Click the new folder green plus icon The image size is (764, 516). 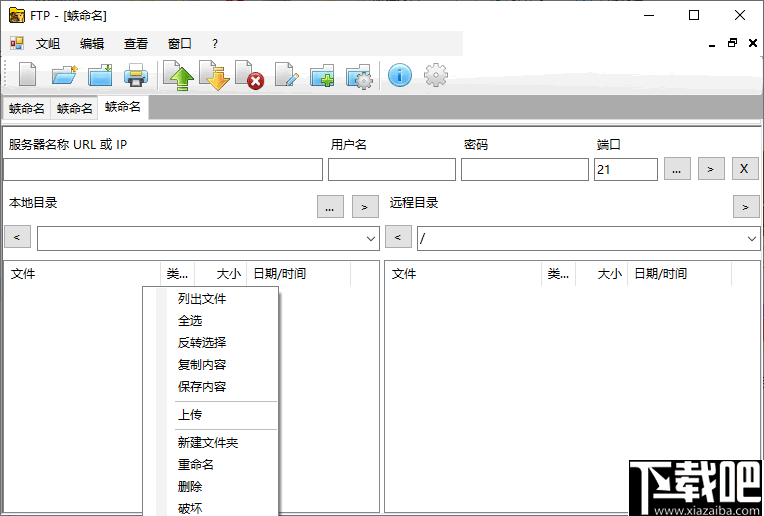322,75
